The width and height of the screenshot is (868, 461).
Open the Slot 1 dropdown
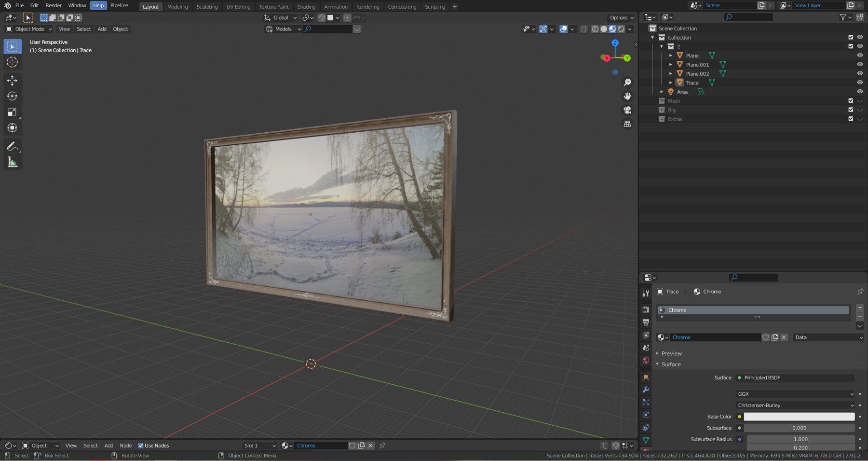point(259,446)
